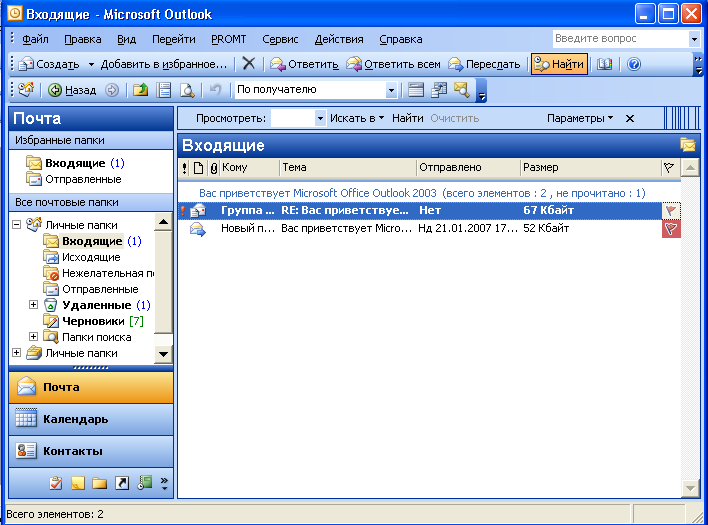This screenshot has height=525, width=708.
Task: Expand the Deleted Items folder node
Action: (x=33, y=305)
